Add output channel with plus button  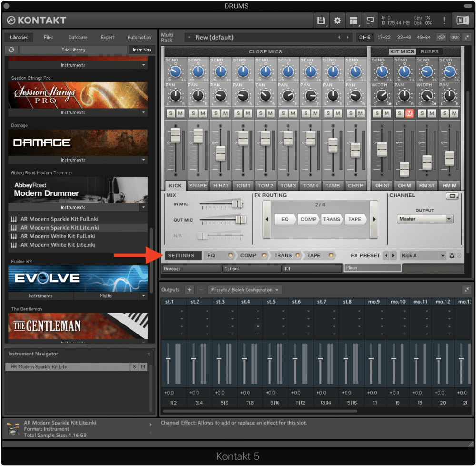[189, 290]
